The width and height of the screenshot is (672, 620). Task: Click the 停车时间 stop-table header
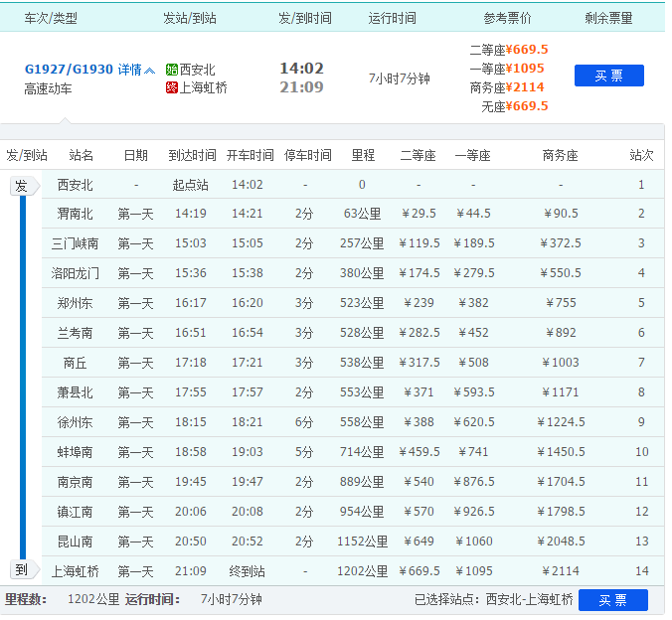(x=308, y=155)
